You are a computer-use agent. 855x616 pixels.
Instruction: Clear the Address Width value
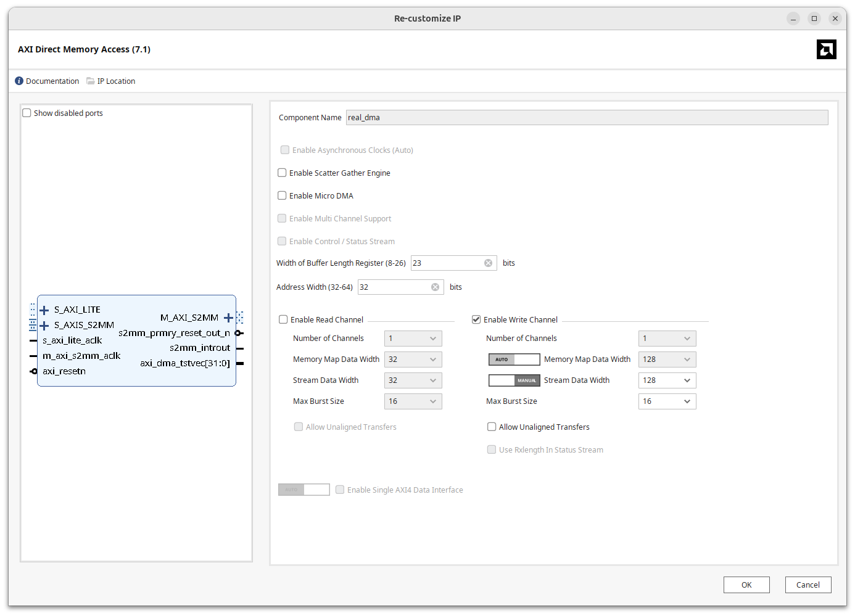click(435, 287)
